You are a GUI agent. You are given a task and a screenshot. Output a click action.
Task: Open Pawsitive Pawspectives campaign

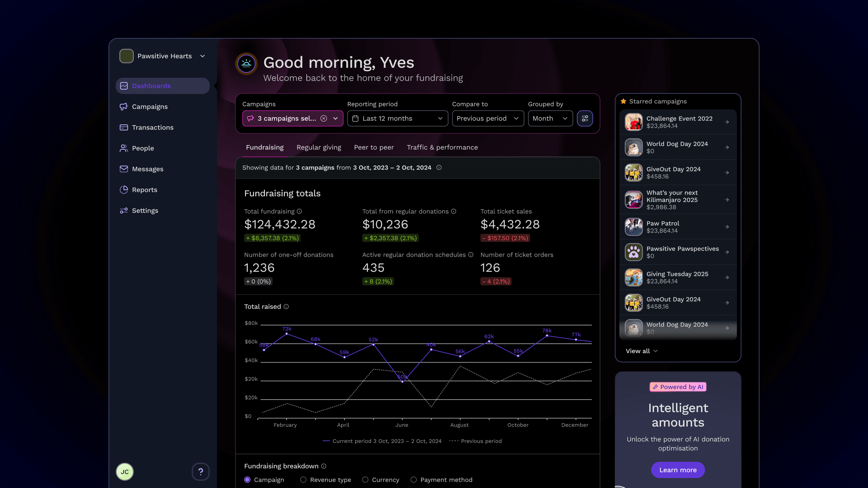click(x=678, y=252)
